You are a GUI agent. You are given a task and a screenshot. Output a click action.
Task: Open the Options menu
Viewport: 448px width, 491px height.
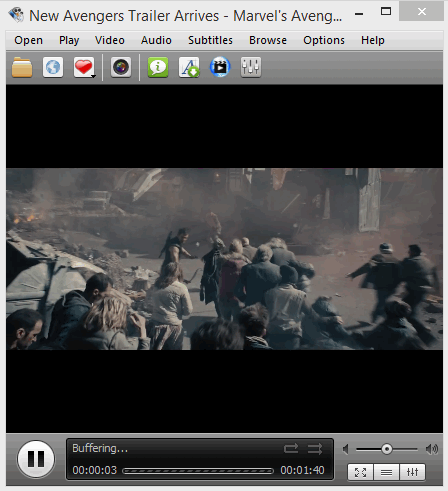324,40
